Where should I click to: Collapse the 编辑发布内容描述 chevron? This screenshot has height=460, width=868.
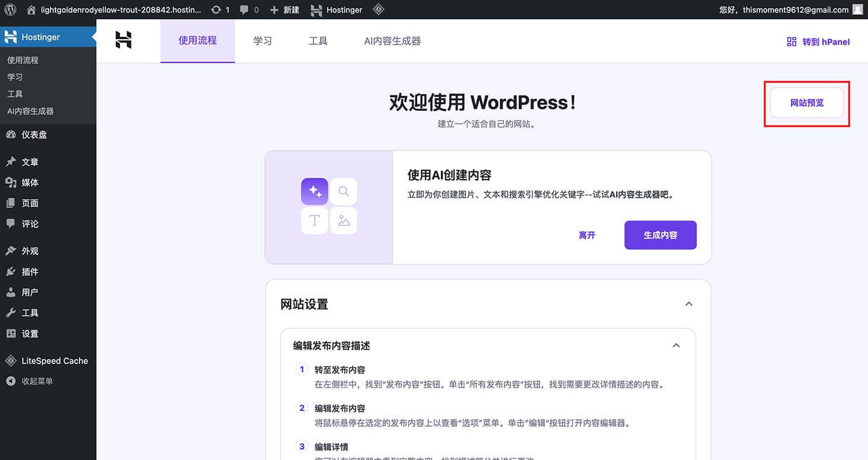click(x=676, y=345)
